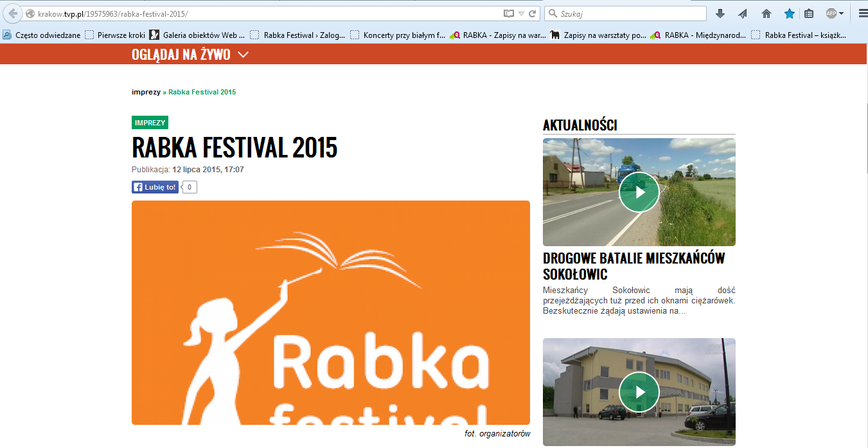Open reader view icon in address bar

pyautogui.click(x=509, y=13)
